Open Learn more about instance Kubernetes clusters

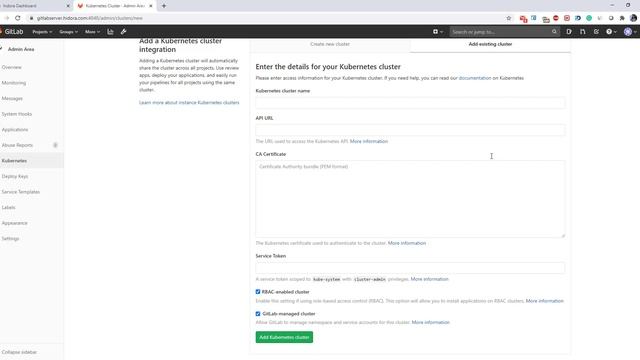189,102
